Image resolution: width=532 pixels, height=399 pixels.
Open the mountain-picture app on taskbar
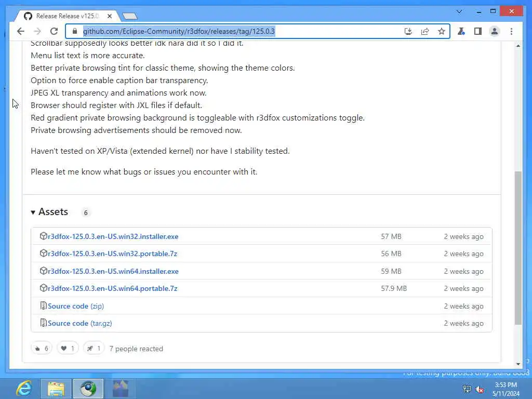(x=121, y=389)
